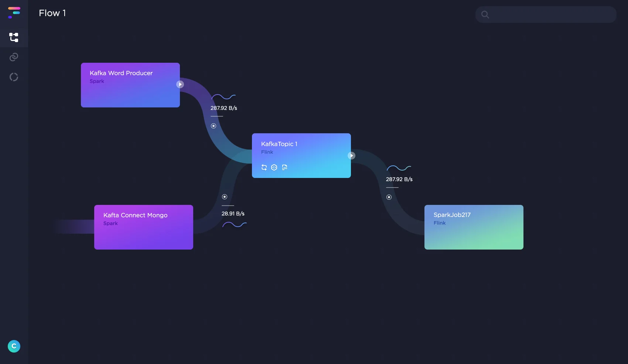The image size is (628, 364).
Task: Open the user avatar labeled C
Action: [14, 346]
